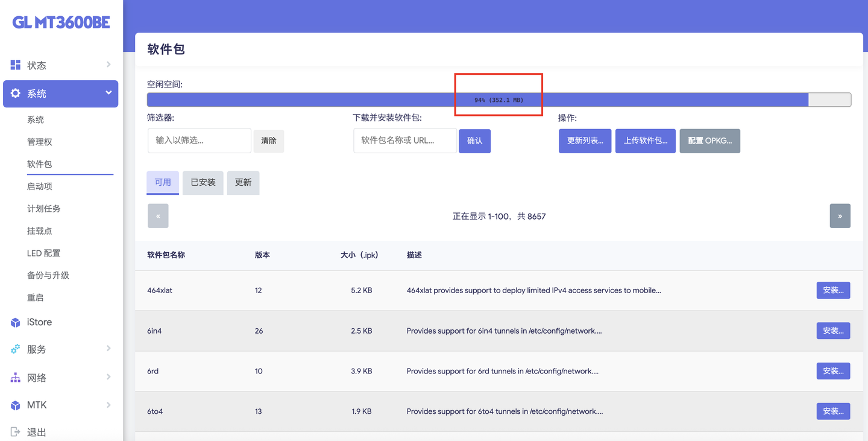Screen dimensions: 868x441
Task: Switch to the 更新 tab
Action: point(244,182)
